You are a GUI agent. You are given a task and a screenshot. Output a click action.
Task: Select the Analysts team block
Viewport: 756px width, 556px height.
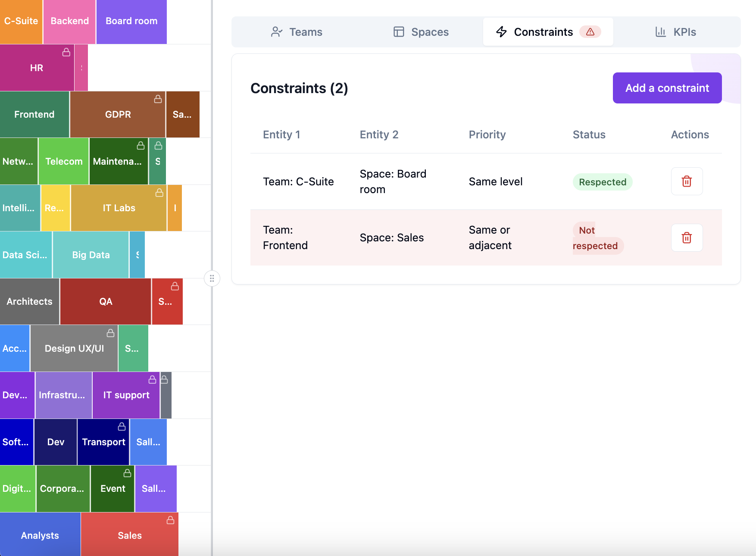pos(40,535)
